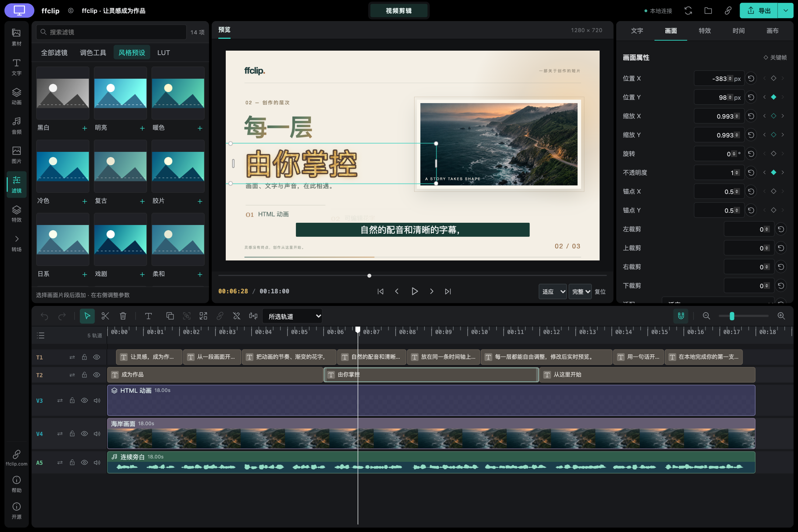Screen dimensions: 798x532
Task: Click the timeline zoom slider handle
Action: 732,316
